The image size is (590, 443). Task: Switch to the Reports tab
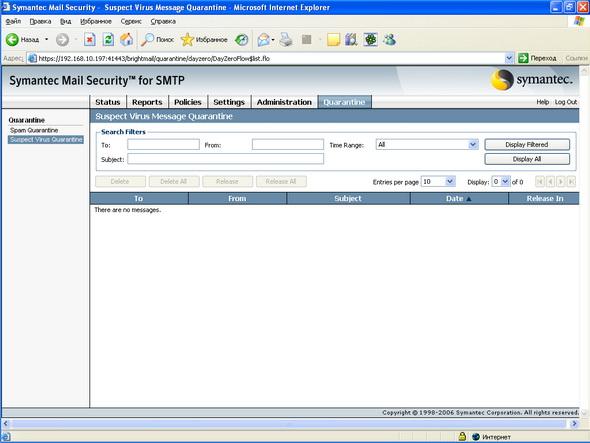click(x=147, y=102)
